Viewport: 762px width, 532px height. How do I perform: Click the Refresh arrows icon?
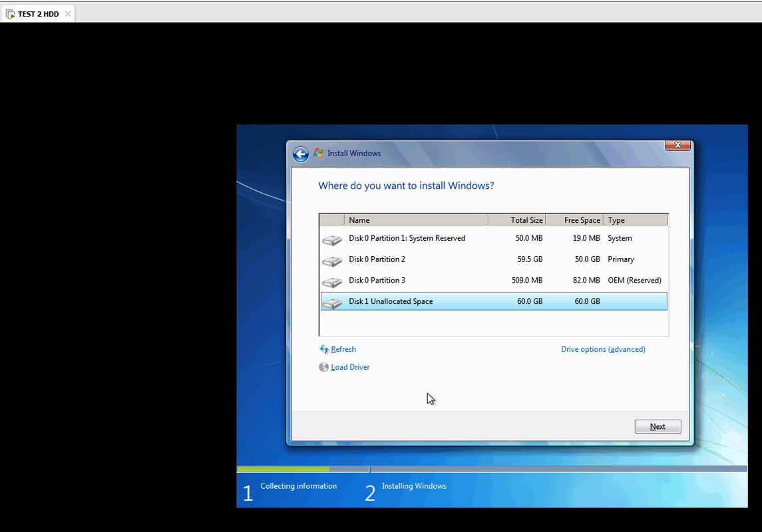point(323,349)
